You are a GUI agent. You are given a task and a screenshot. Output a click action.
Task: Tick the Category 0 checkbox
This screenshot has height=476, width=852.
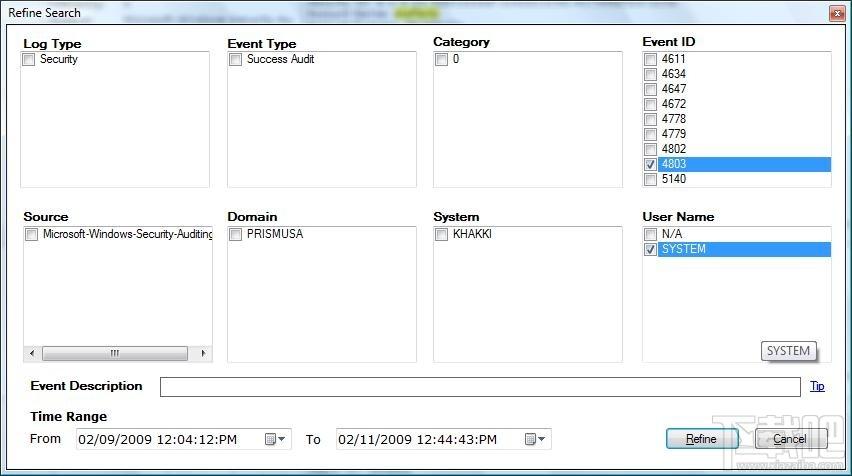pos(441,59)
